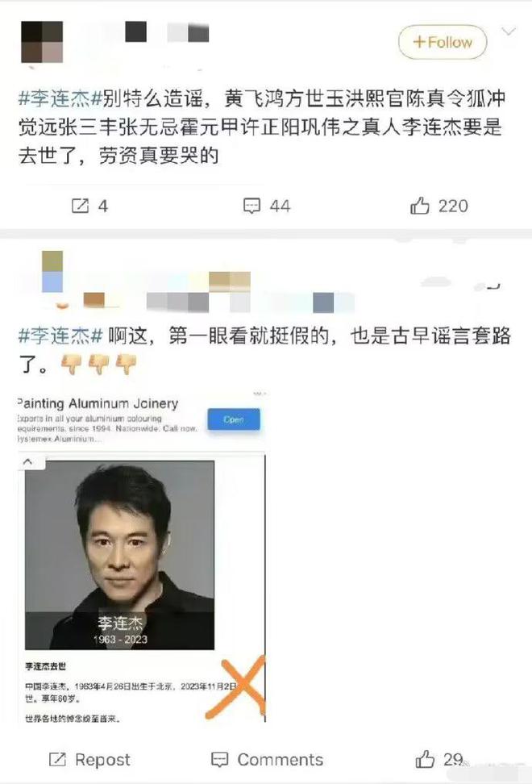Screen dimensions: 532x784
Task: Open the Painting Aluminum Joinery ad title
Action: 98,403
